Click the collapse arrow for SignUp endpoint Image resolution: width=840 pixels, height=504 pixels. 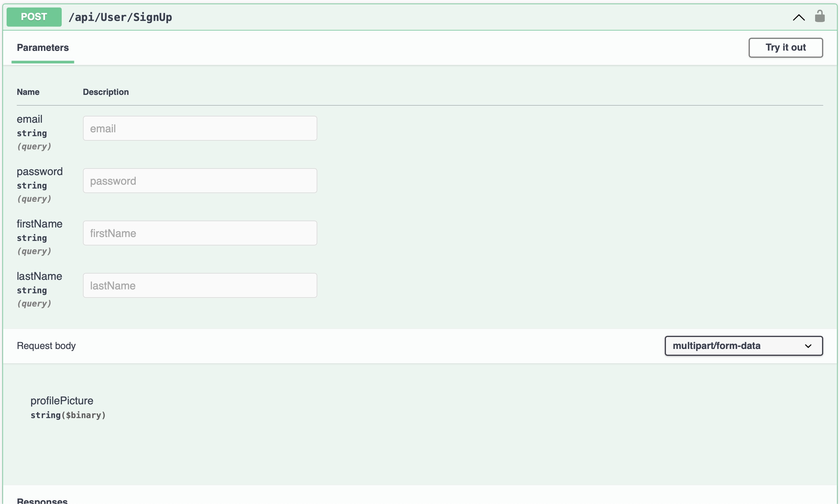(x=799, y=16)
